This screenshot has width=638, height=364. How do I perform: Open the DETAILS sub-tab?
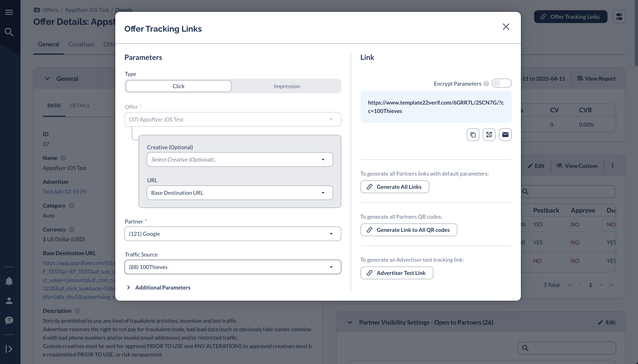pos(80,105)
